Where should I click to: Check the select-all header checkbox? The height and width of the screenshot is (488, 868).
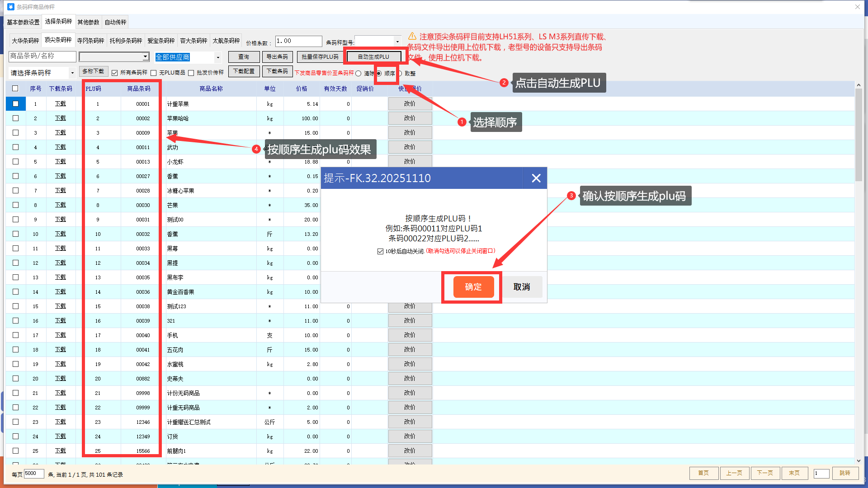click(15, 89)
